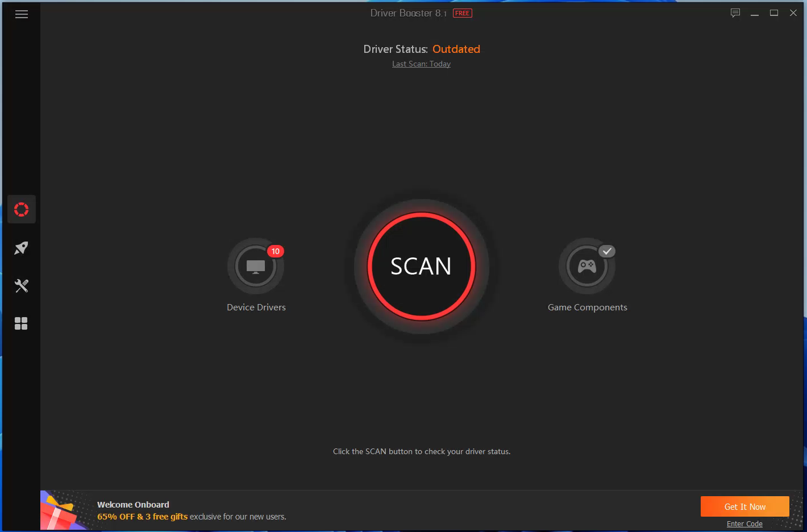807x532 pixels.
Task: Open the Enter Code link
Action: click(744, 524)
